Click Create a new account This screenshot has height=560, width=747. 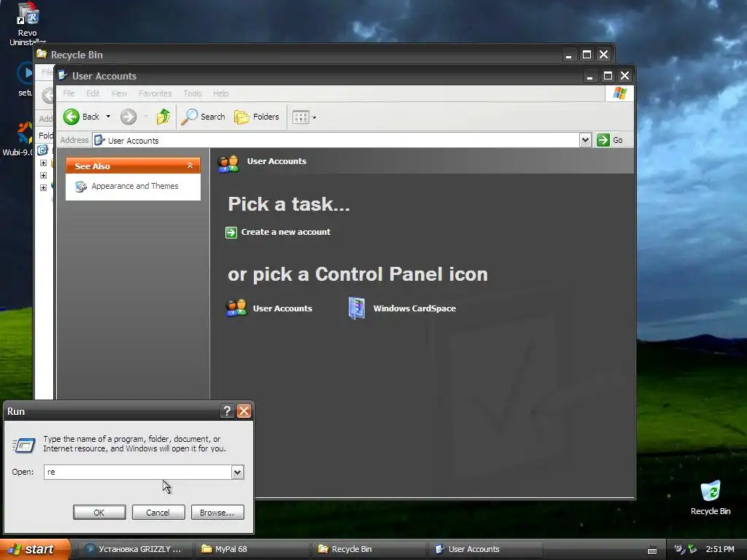click(x=285, y=232)
